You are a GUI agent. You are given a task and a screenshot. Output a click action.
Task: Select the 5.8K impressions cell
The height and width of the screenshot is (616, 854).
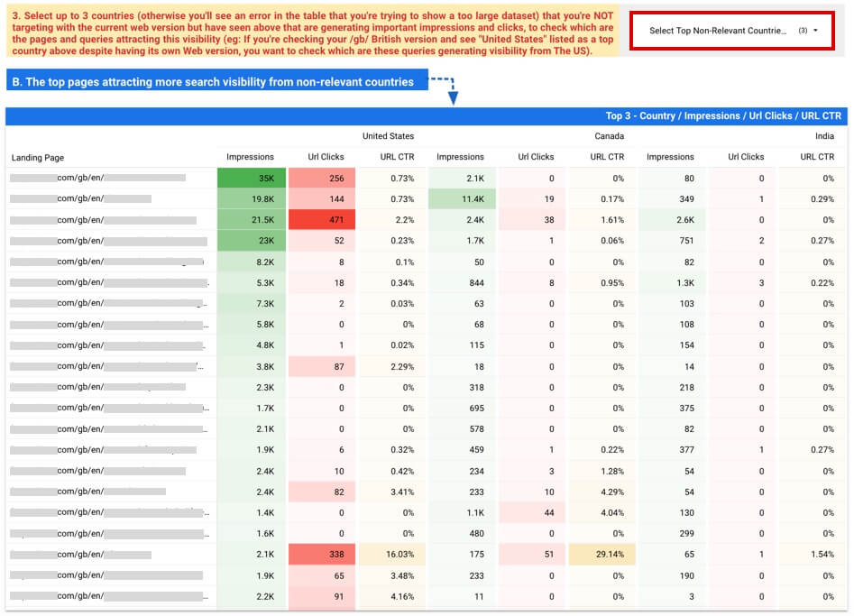pyautogui.click(x=252, y=324)
